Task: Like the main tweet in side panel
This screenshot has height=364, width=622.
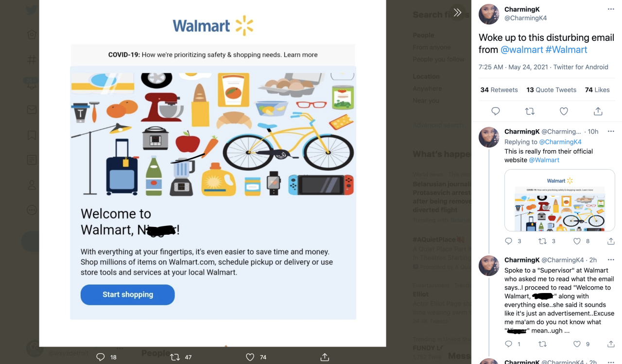Action: tap(564, 111)
